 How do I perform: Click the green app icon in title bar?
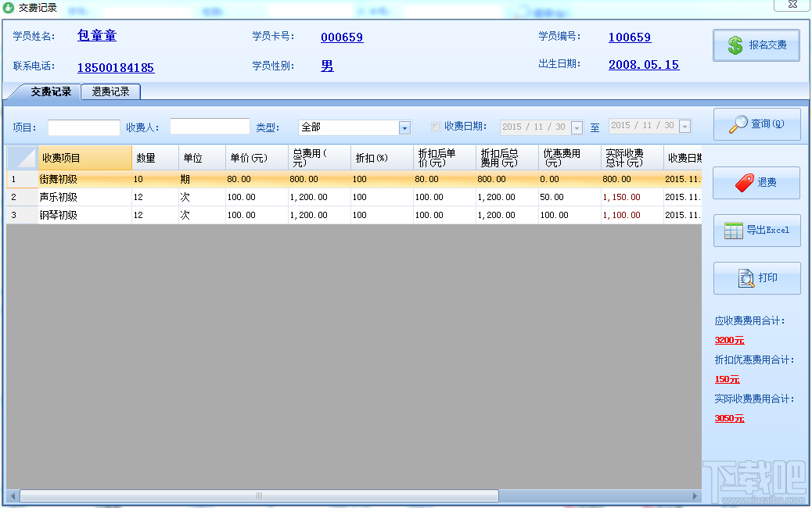(x=9, y=7)
